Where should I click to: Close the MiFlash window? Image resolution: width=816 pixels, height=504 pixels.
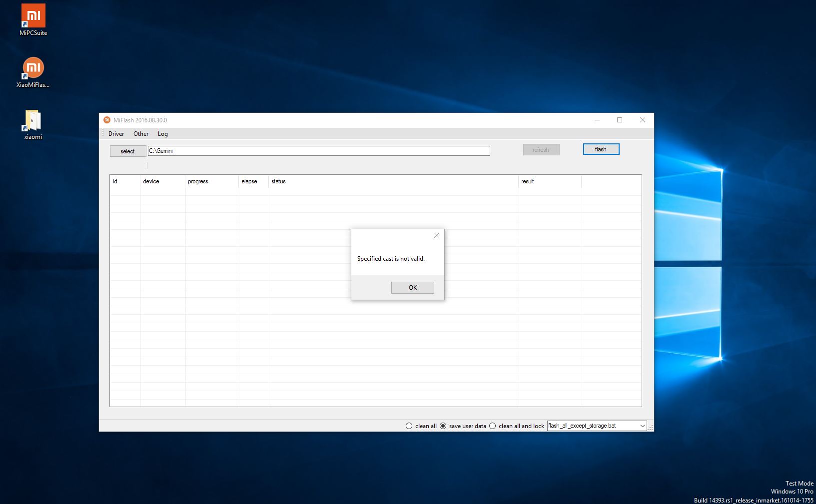[x=642, y=120]
